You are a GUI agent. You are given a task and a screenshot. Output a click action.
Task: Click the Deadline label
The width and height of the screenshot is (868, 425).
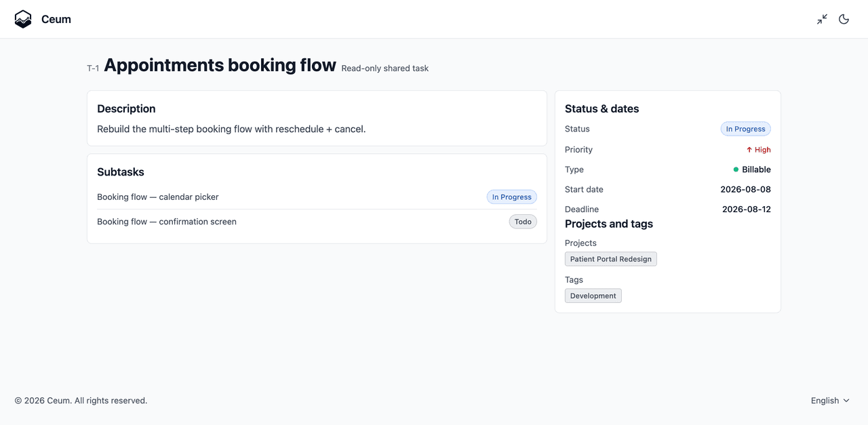[582, 209]
